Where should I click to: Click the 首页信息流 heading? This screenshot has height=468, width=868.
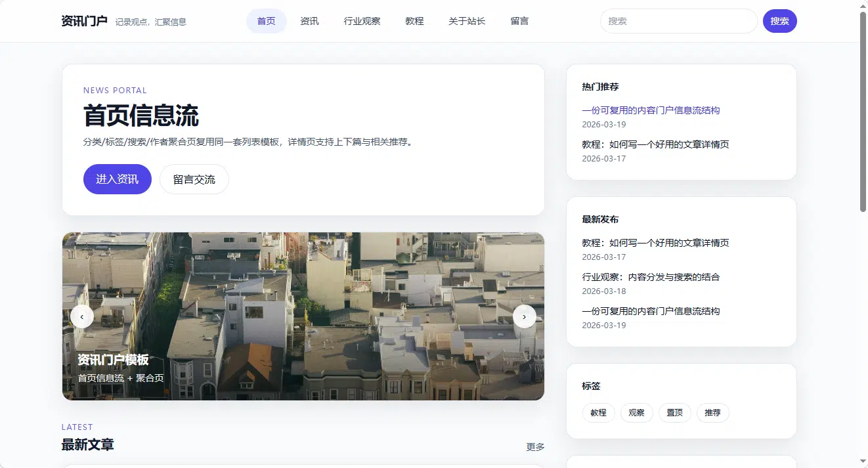point(141,116)
